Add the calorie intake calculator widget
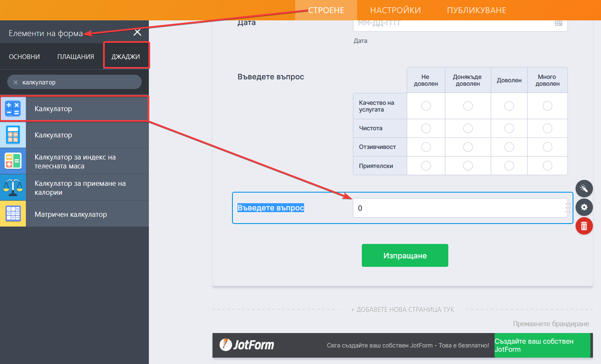Screen dimensions: 601x364 point(75,188)
